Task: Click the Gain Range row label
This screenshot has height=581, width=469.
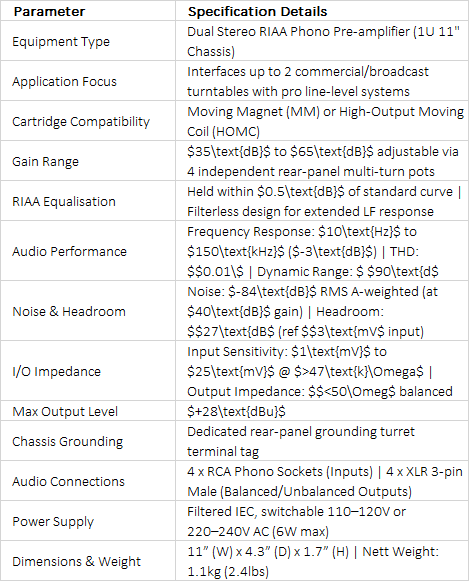Action: pos(46,162)
